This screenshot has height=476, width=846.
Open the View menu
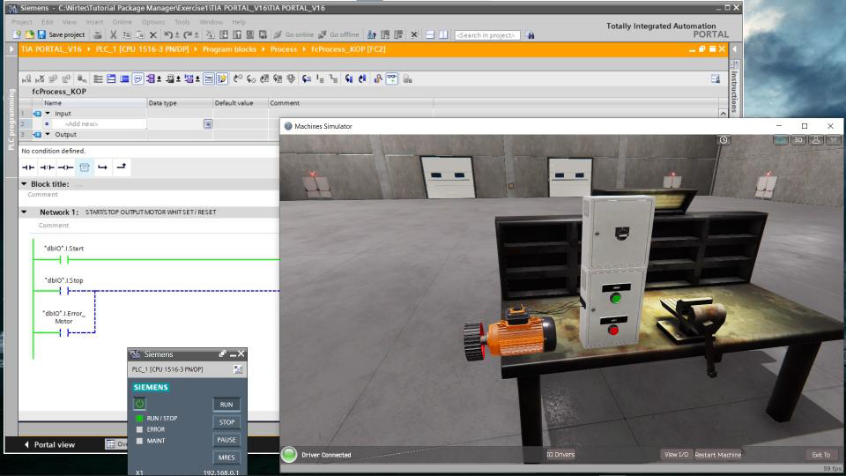pos(69,22)
